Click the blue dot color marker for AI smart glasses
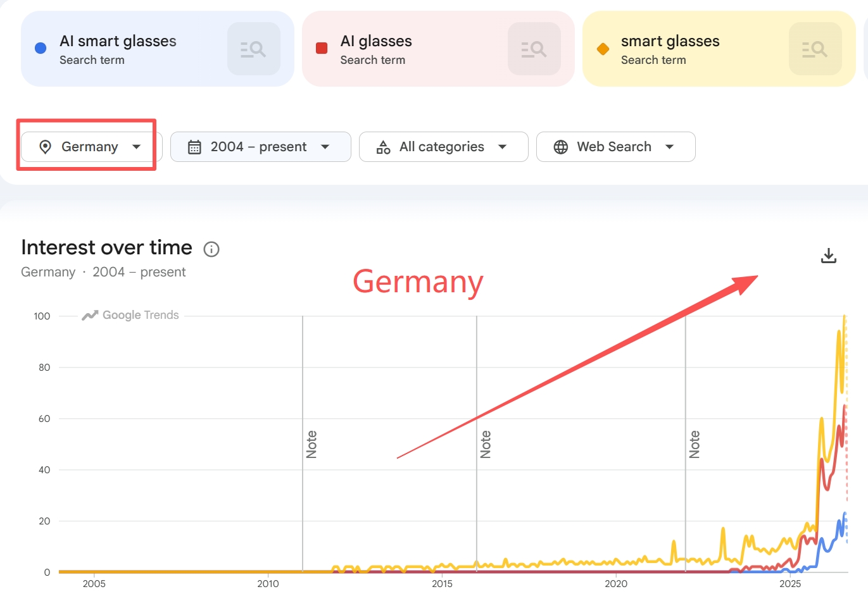Viewport: 868px width, 613px height. point(41,48)
